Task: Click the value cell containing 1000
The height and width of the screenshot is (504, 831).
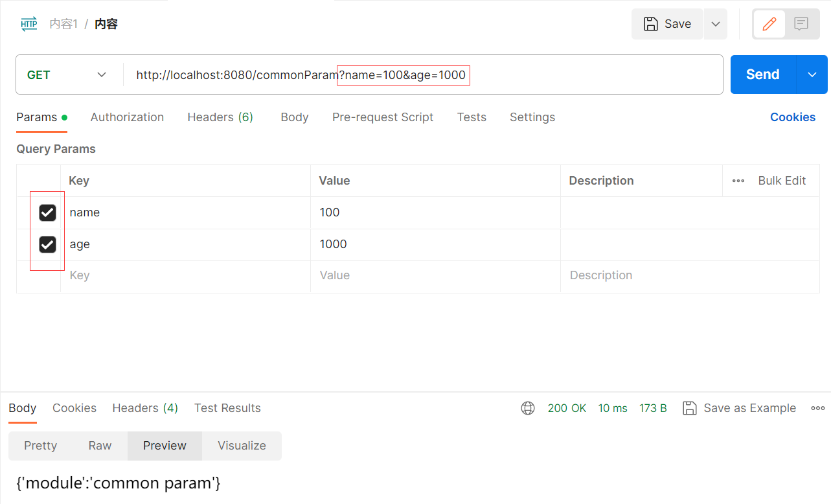Action: click(435, 244)
